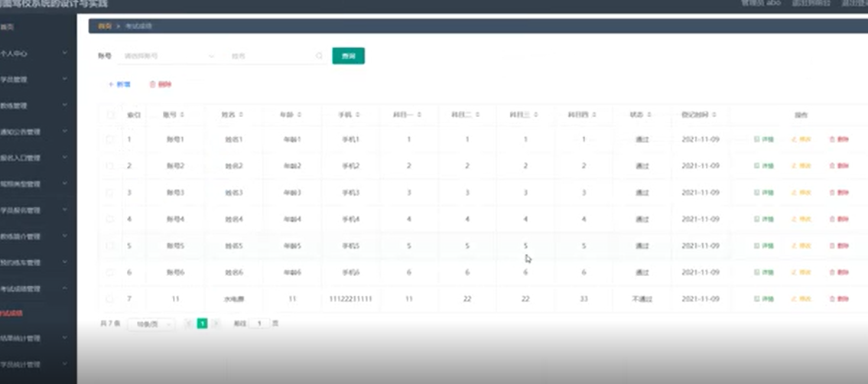Open 首页 in the left sidebar
Screen dimensions: 868x384
coord(7,27)
